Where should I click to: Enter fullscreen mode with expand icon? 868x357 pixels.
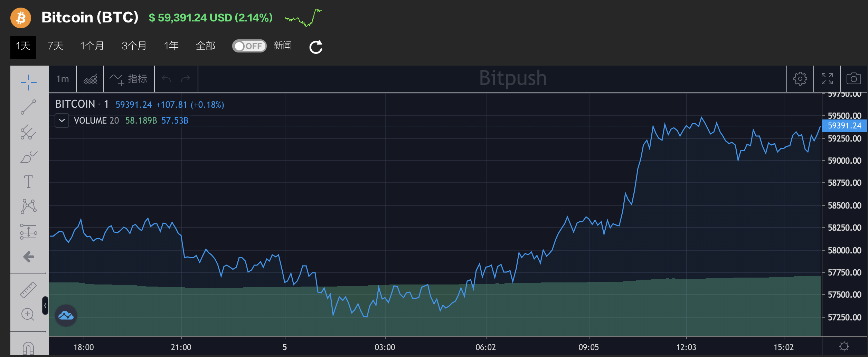pyautogui.click(x=828, y=78)
